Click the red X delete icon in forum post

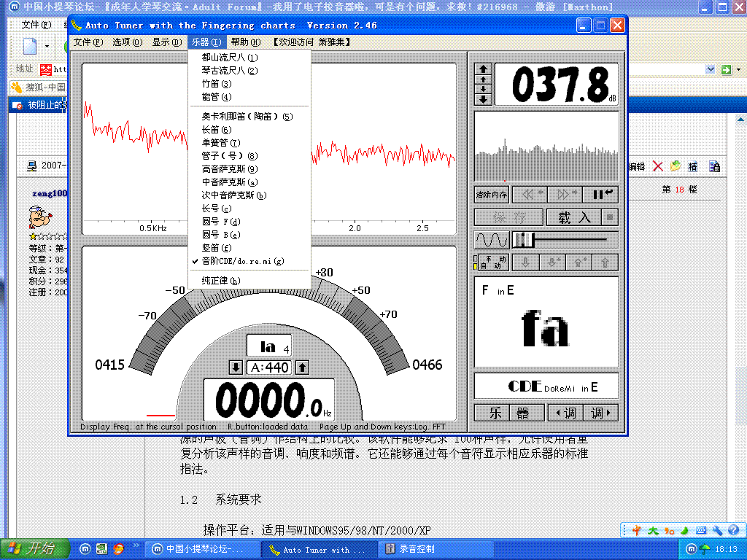[658, 166]
